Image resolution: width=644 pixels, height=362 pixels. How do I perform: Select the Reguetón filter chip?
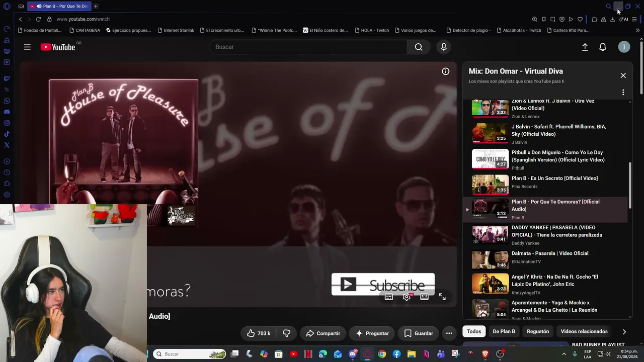click(x=538, y=331)
